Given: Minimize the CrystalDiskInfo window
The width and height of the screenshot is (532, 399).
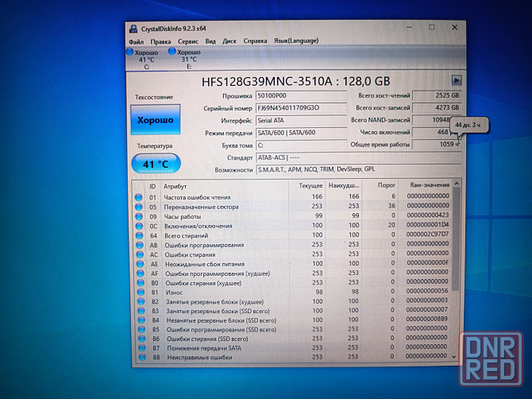Looking at the screenshot, I should point(410,27).
